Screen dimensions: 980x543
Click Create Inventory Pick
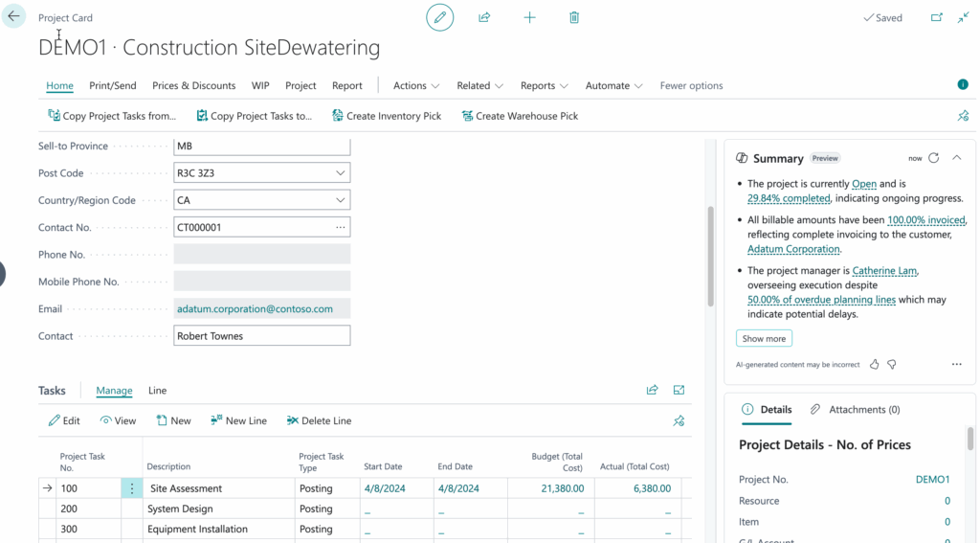pyautogui.click(x=387, y=116)
